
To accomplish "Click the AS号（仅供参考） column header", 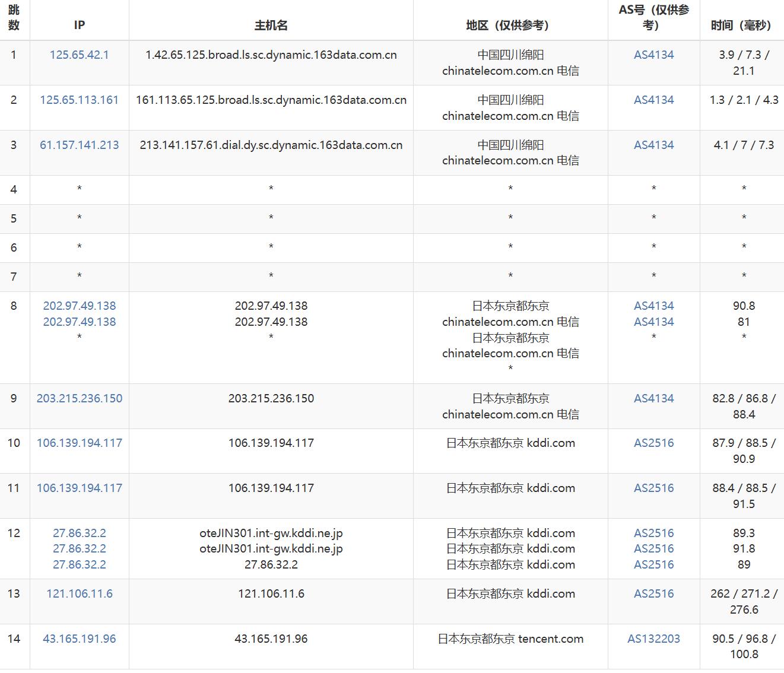I will click(x=653, y=17).
